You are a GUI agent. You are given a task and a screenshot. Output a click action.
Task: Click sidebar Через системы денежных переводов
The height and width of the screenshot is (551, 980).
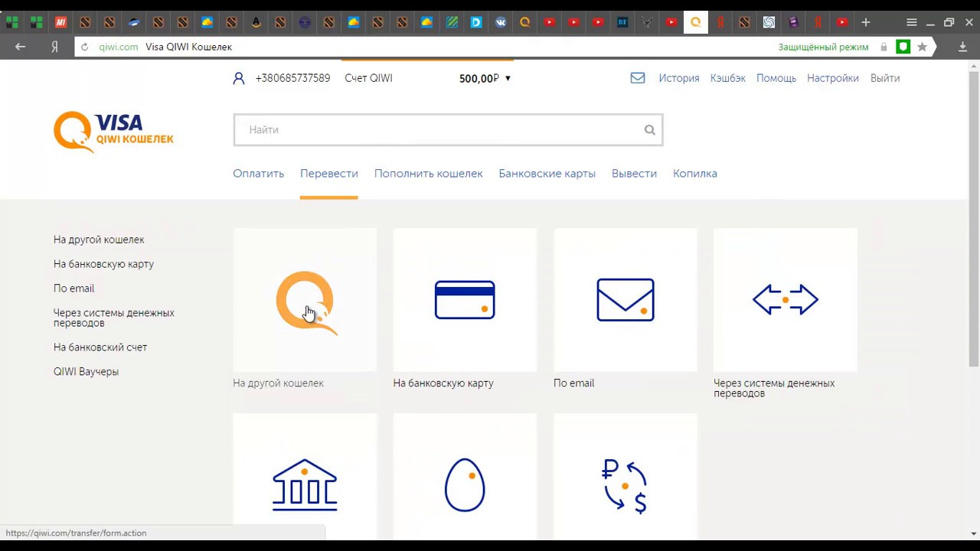point(114,318)
